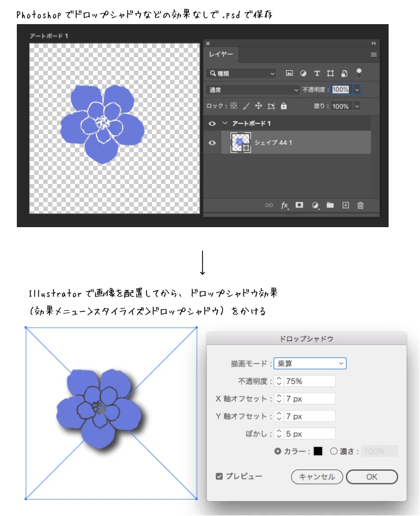Click the shadowed flower in Illustrator
This screenshot has width=420, height=516.
click(99, 409)
